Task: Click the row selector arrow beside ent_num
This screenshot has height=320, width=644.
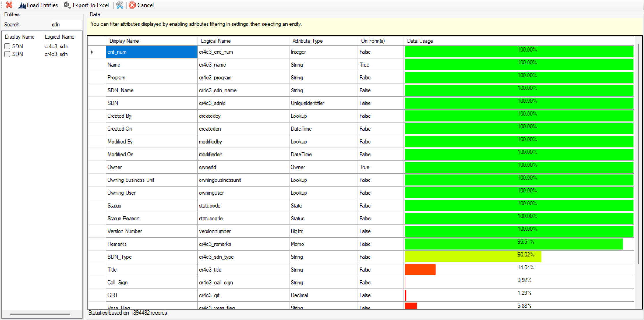Action: (x=92, y=52)
